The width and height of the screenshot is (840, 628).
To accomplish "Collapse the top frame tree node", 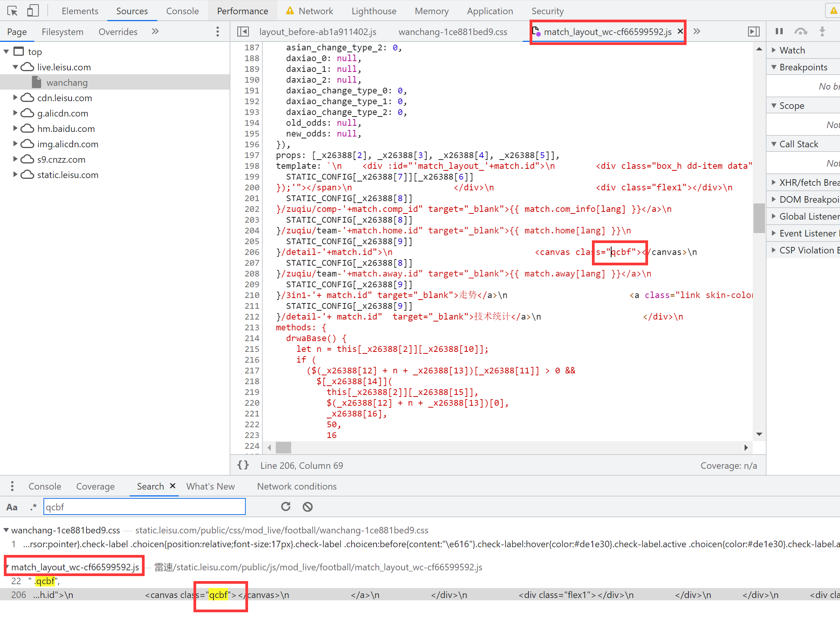I will 7,52.
